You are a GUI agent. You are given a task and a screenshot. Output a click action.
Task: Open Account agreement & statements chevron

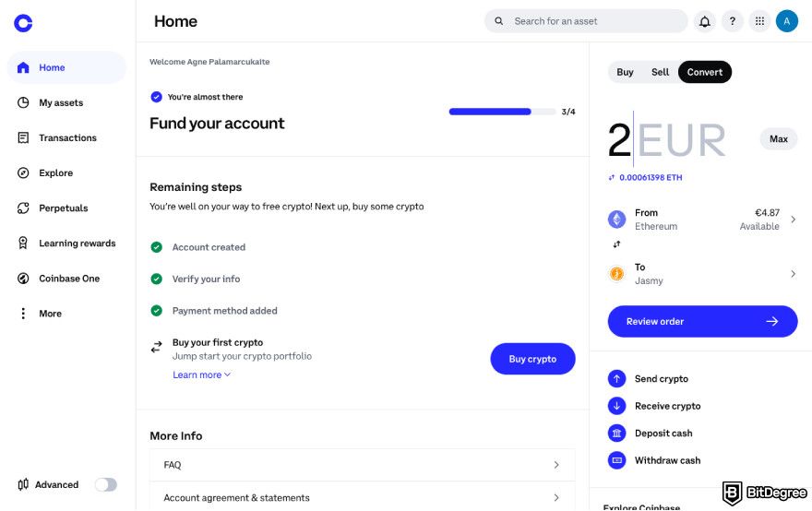tap(556, 497)
